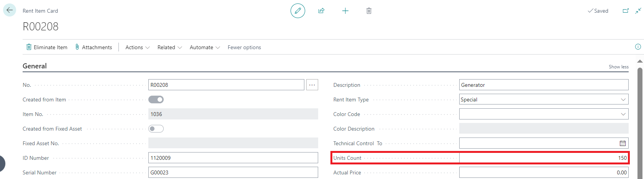Open the Related menu

tap(169, 47)
